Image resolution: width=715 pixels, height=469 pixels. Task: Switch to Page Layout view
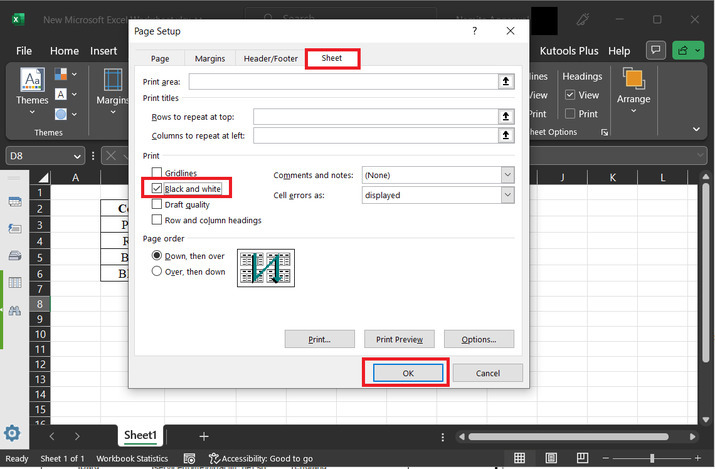(551, 458)
